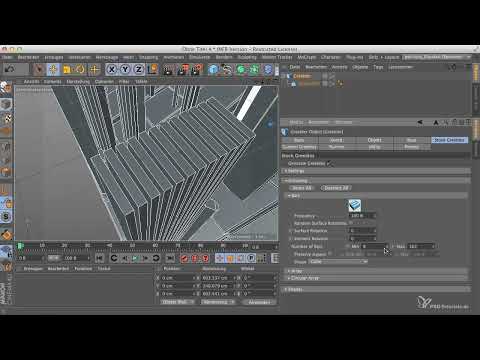
Task: Expand the Settings section
Action: click(x=376, y=171)
